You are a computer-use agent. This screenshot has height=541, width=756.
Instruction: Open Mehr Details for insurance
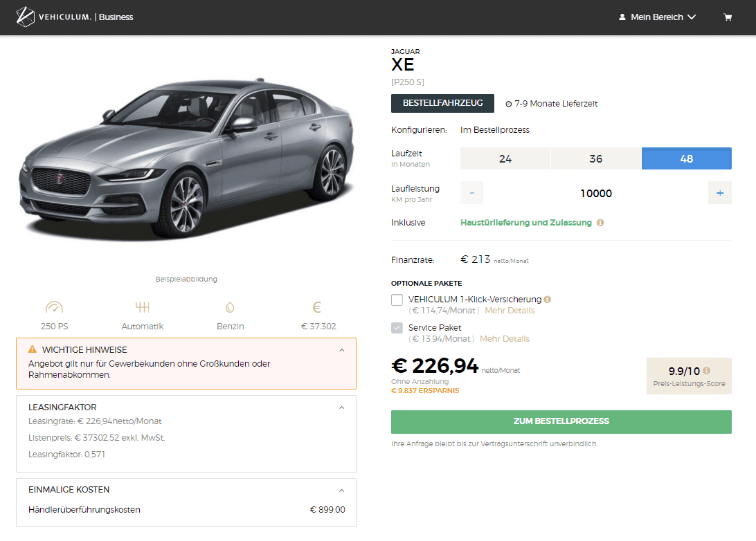click(x=510, y=311)
